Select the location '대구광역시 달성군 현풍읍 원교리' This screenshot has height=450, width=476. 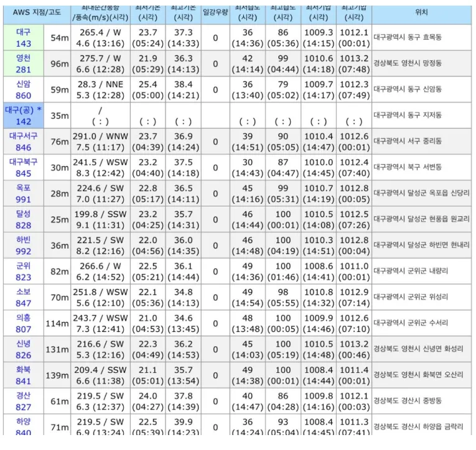point(421,219)
